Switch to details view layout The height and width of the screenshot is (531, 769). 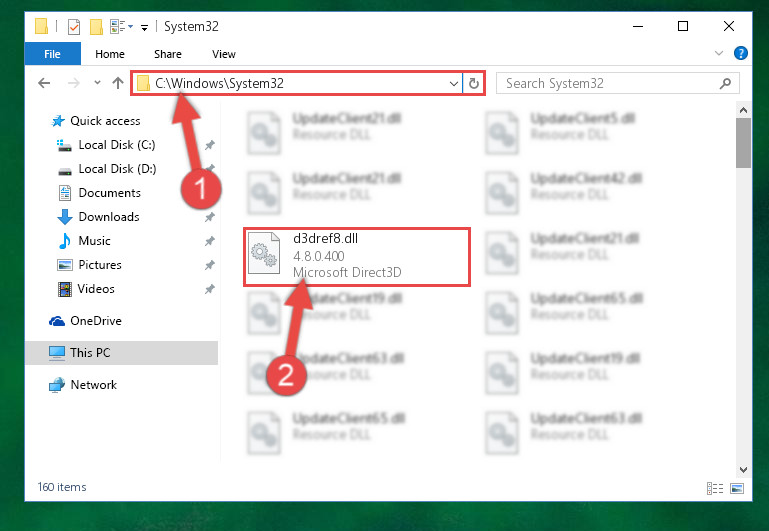(715, 488)
